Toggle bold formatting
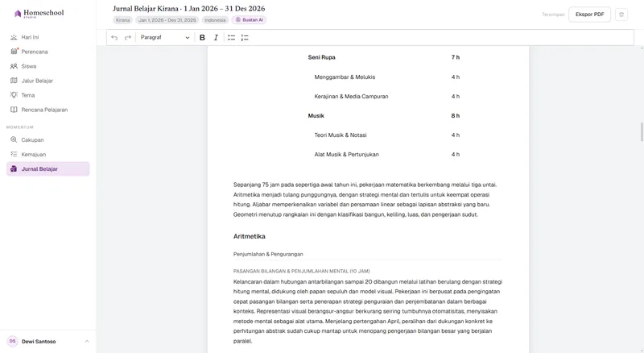Screen dimensions: 644x353 (202, 37)
